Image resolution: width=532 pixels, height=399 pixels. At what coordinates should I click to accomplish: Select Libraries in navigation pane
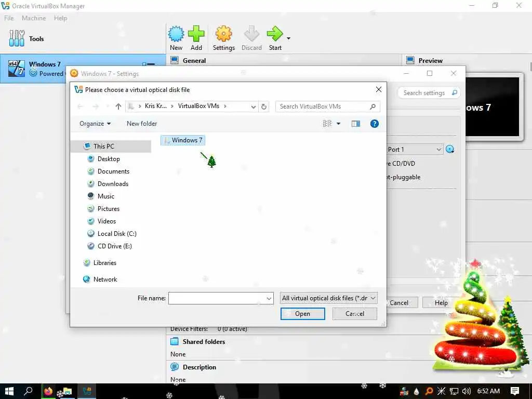(x=104, y=262)
